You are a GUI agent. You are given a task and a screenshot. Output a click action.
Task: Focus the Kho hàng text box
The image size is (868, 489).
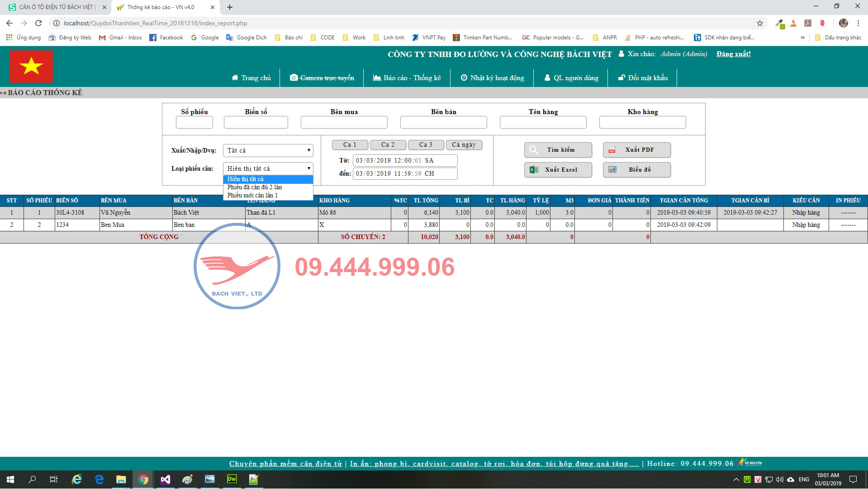643,122
